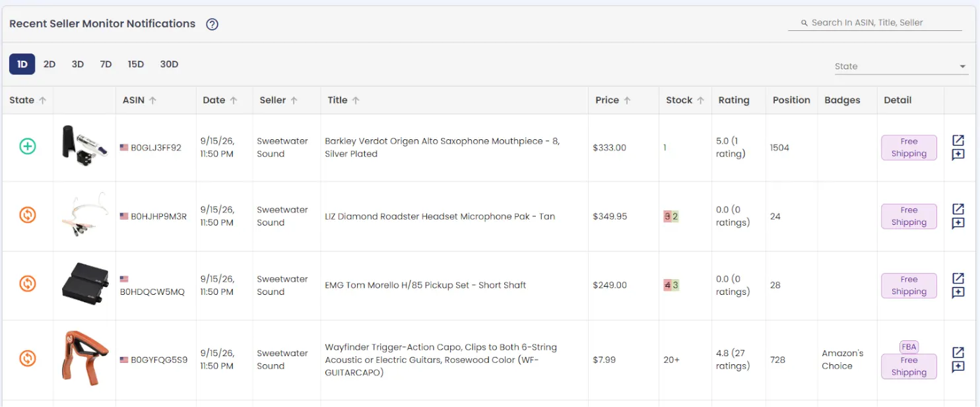Viewport: 980px width, 407px height.
Task: Click Free Shipping badge for EMG Tom Morello row
Action: point(909,286)
